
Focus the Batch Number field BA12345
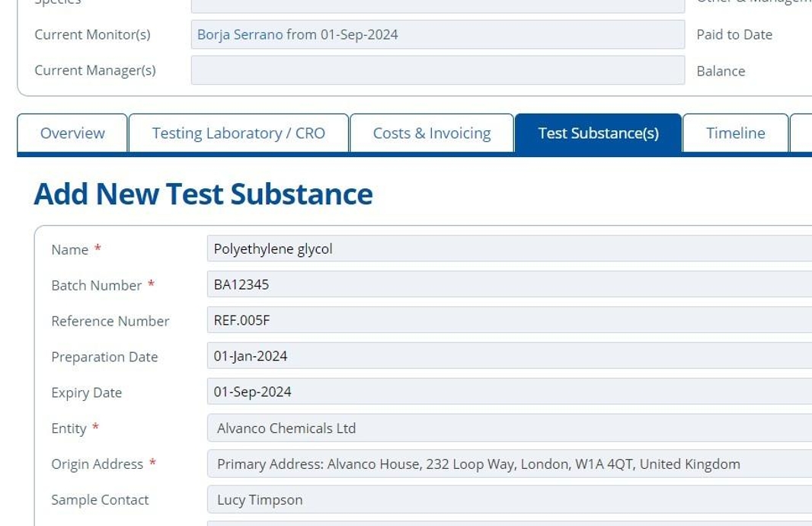[508, 284]
